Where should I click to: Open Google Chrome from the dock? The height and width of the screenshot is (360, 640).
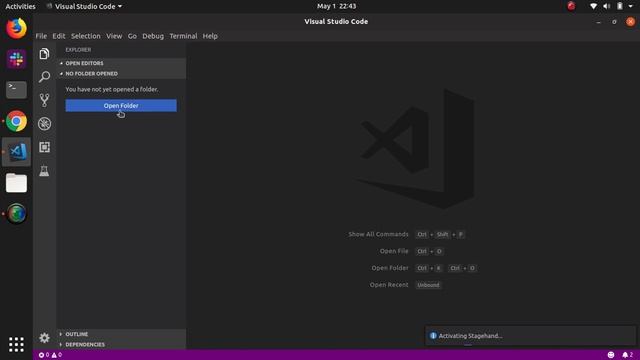16,121
